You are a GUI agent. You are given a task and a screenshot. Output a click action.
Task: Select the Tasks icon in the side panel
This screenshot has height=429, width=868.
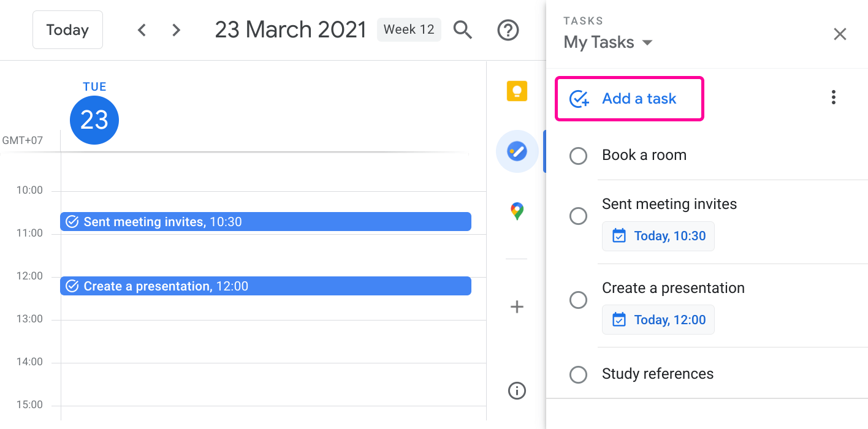(517, 151)
